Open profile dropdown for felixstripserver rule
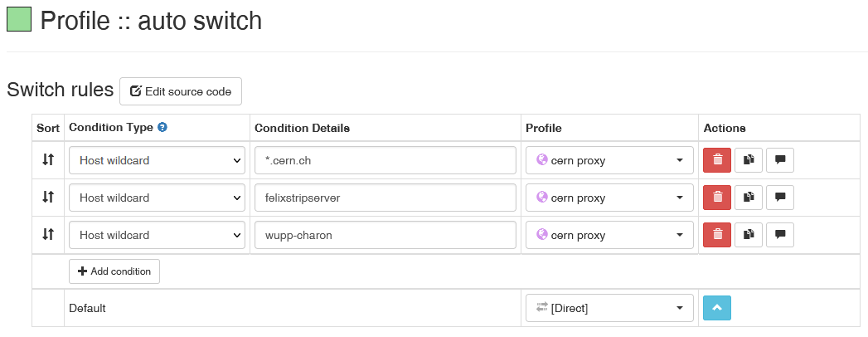This screenshot has height=337, width=868. click(x=609, y=198)
